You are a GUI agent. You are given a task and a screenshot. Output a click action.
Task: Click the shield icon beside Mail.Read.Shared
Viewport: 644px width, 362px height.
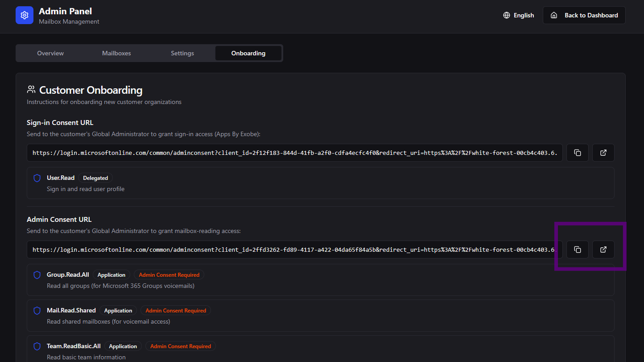37,311
